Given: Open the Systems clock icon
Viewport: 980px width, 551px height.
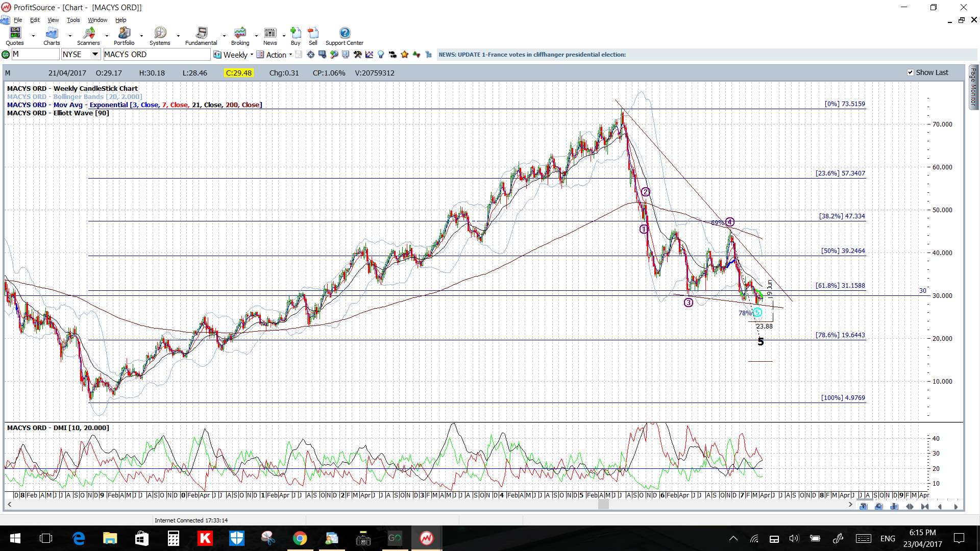Looking at the screenshot, I should coord(160,36).
